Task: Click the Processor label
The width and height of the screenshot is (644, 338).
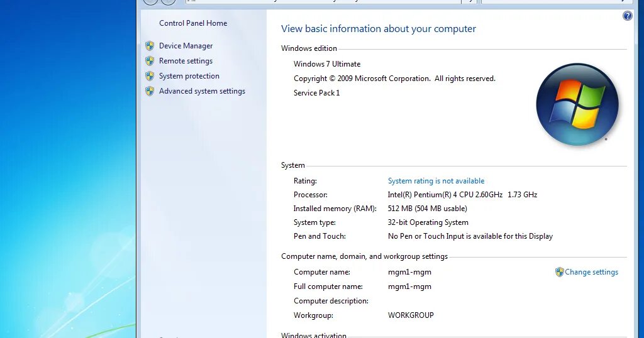Action: (311, 195)
